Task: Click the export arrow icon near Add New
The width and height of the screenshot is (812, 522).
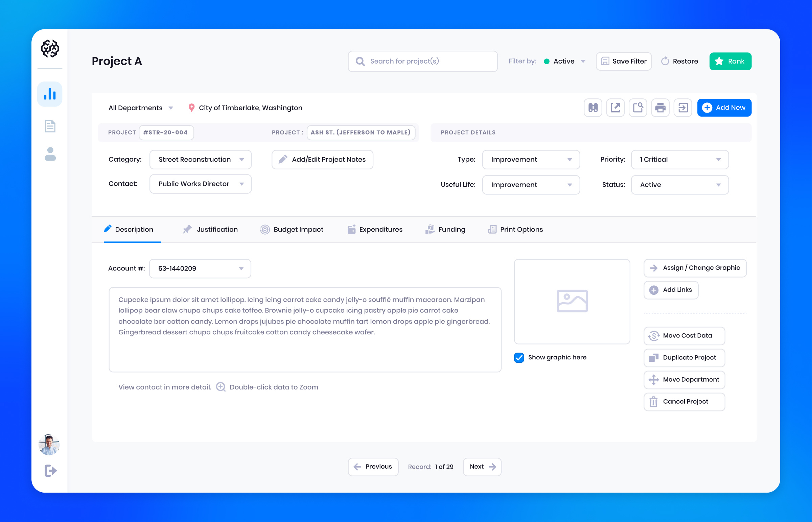Action: click(683, 108)
